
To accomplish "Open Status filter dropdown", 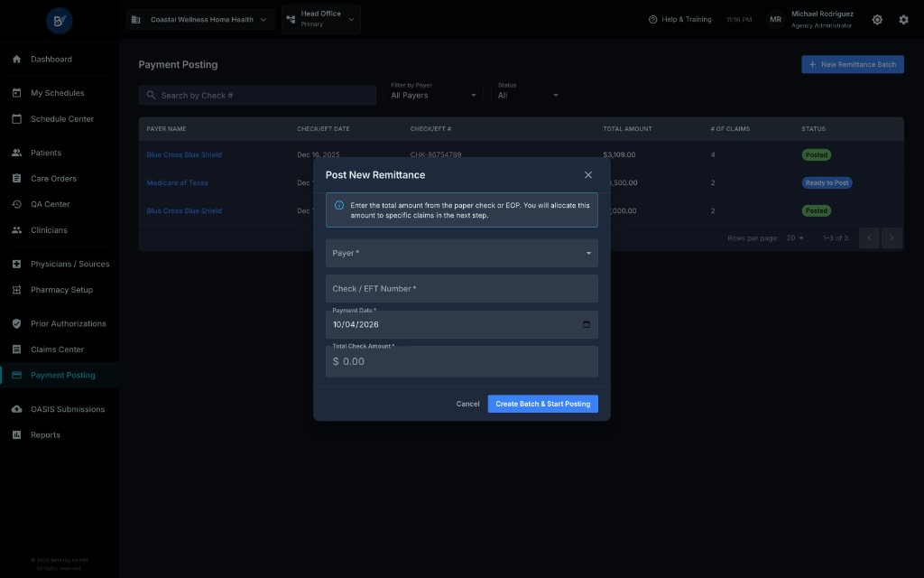I will [x=528, y=95].
